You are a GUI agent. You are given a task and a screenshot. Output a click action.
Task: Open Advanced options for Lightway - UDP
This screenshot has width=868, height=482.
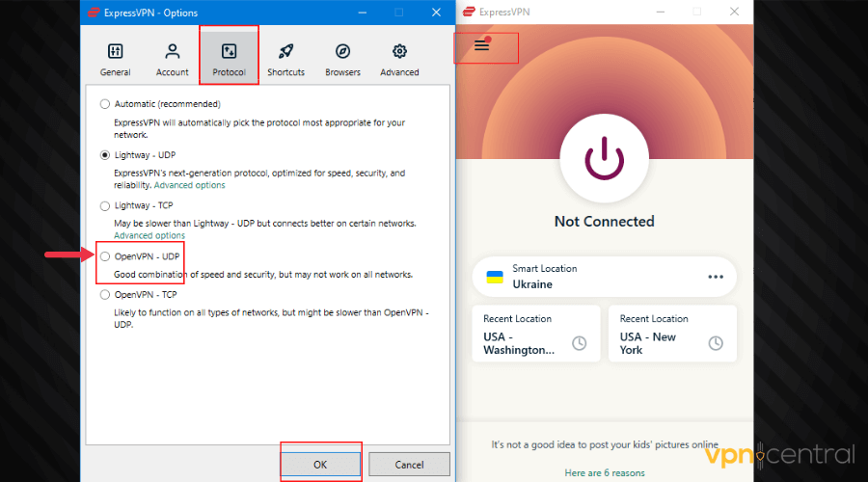click(189, 185)
